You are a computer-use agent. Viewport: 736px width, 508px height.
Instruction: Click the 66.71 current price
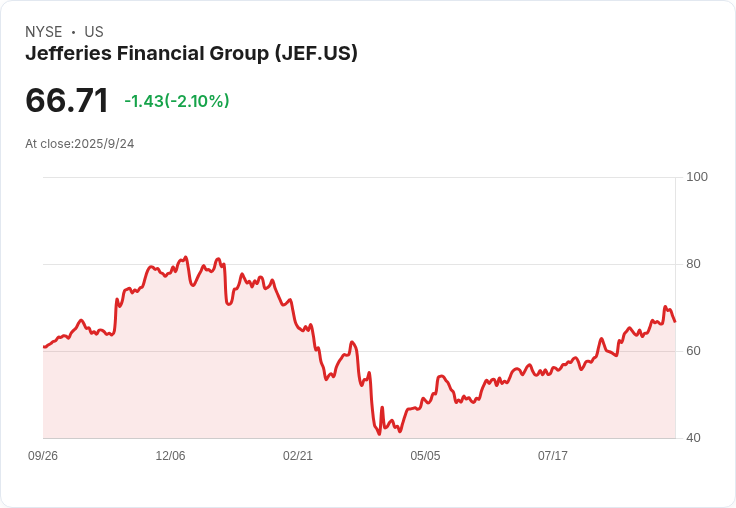click(67, 100)
